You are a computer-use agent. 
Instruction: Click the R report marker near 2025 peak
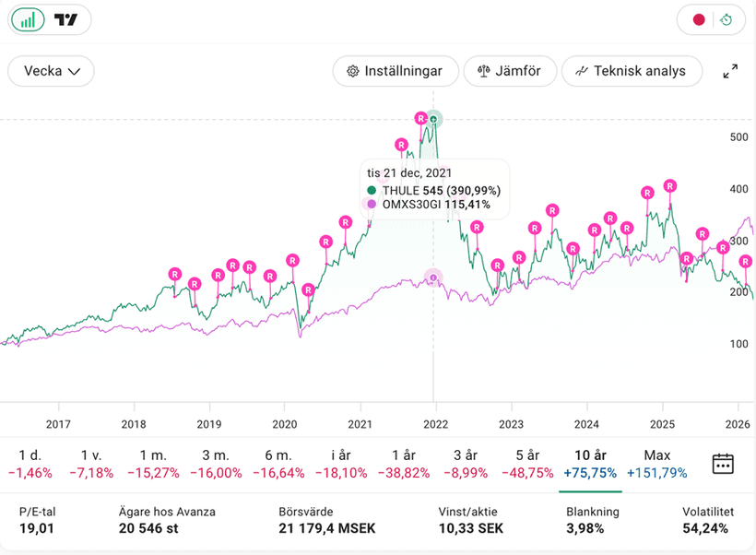pyautogui.click(x=670, y=185)
